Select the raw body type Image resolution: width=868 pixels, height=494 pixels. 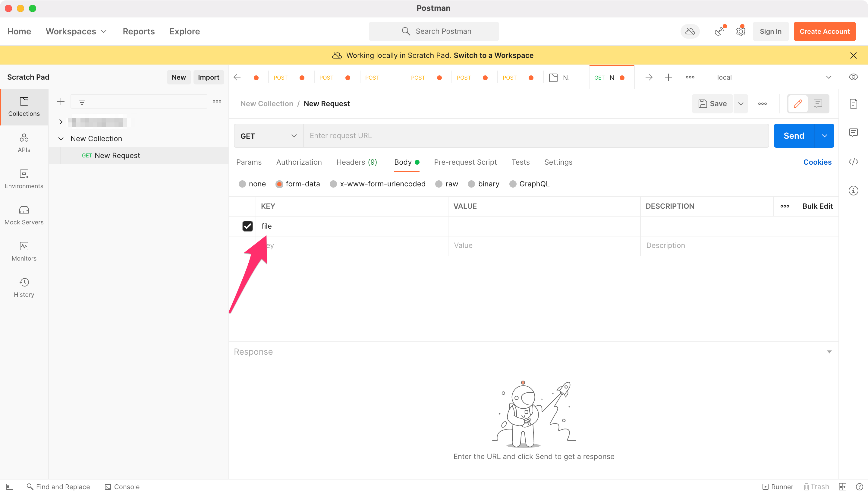point(439,184)
